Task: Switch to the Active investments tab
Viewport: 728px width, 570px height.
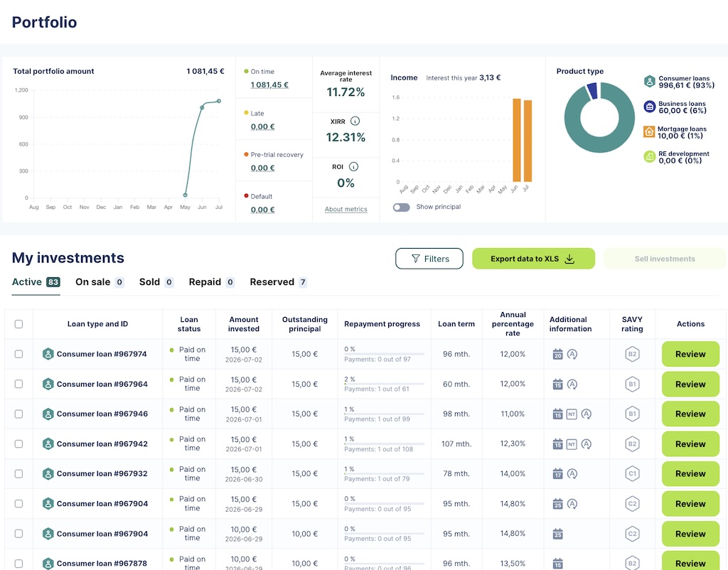Action: [x=36, y=282]
